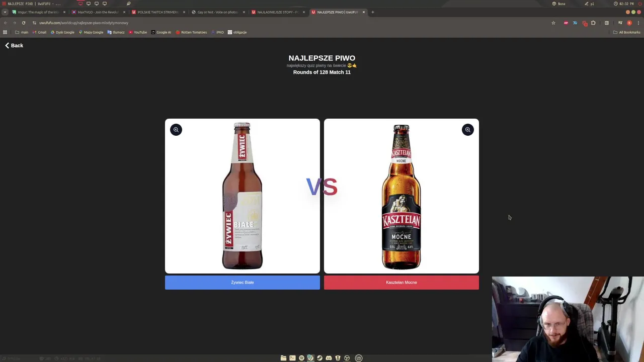Open the obligacje bookmark
The height and width of the screenshot is (362, 644).
237,32
